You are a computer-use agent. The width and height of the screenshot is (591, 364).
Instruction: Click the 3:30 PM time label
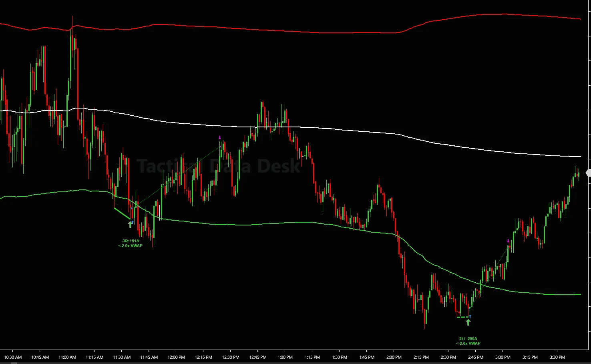pos(557,357)
